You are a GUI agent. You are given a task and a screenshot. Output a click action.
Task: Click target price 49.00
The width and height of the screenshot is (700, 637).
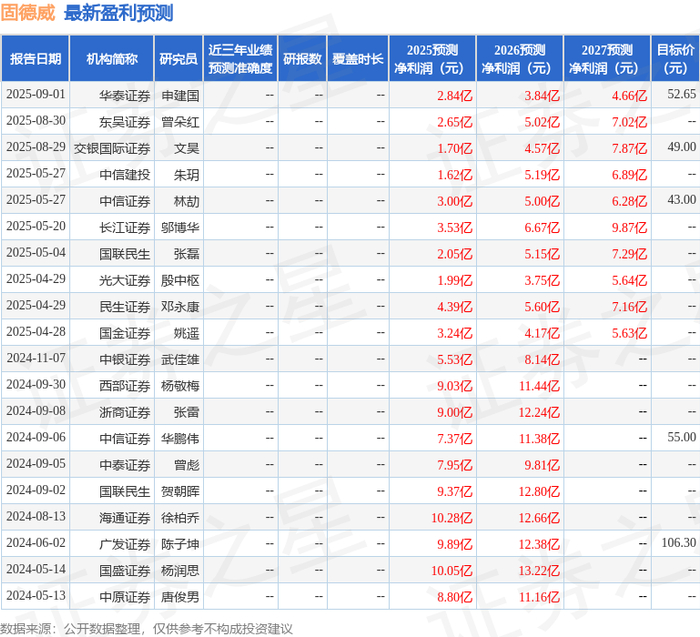point(682,147)
